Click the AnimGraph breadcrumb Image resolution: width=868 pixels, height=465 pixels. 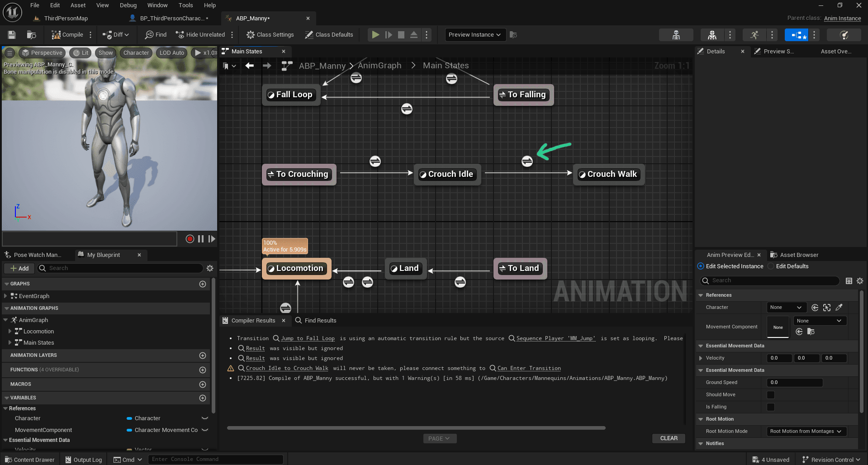pos(379,66)
